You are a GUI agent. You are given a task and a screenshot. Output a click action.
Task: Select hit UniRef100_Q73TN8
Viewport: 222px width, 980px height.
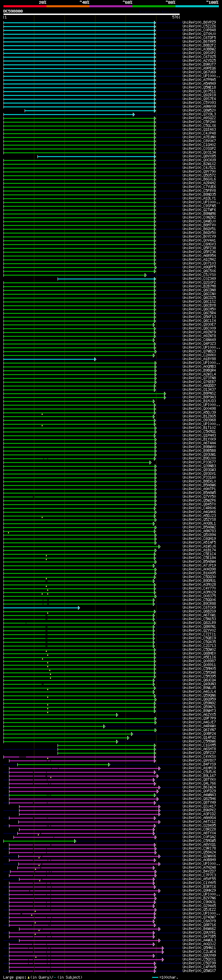(199, 378)
